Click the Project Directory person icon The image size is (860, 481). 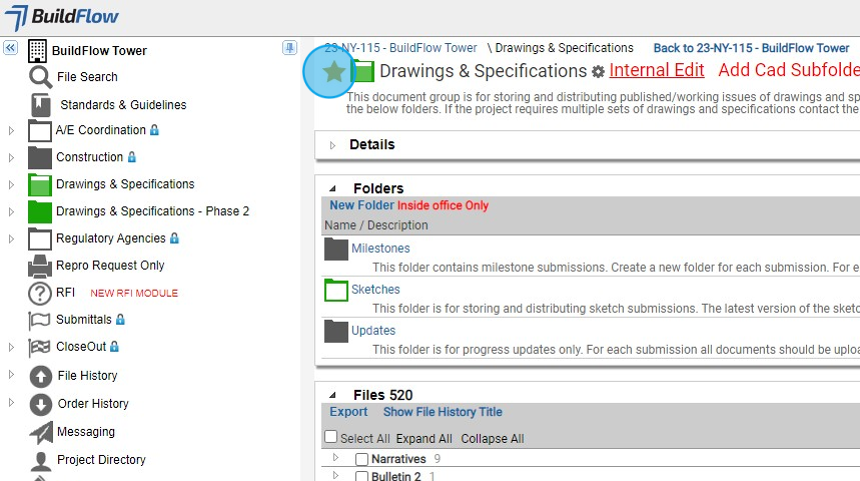[41, 461]
